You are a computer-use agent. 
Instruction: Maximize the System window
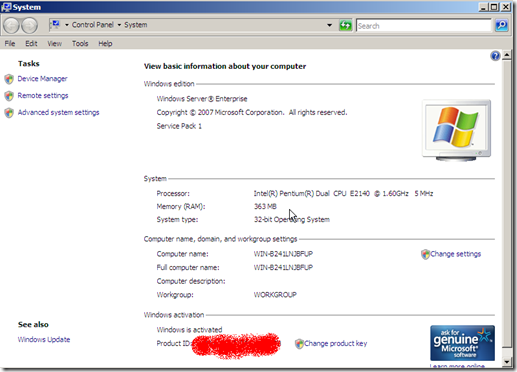click(x=494, y=7)
